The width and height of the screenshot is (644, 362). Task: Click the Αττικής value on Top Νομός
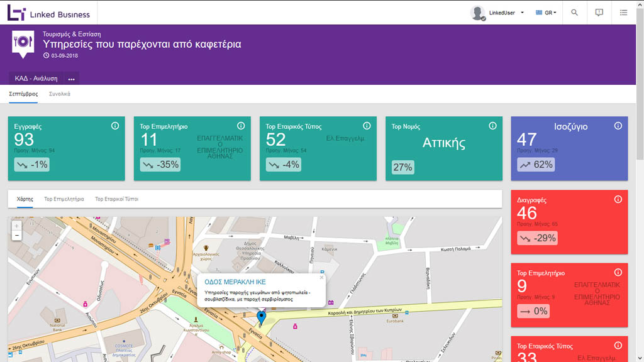444,143
